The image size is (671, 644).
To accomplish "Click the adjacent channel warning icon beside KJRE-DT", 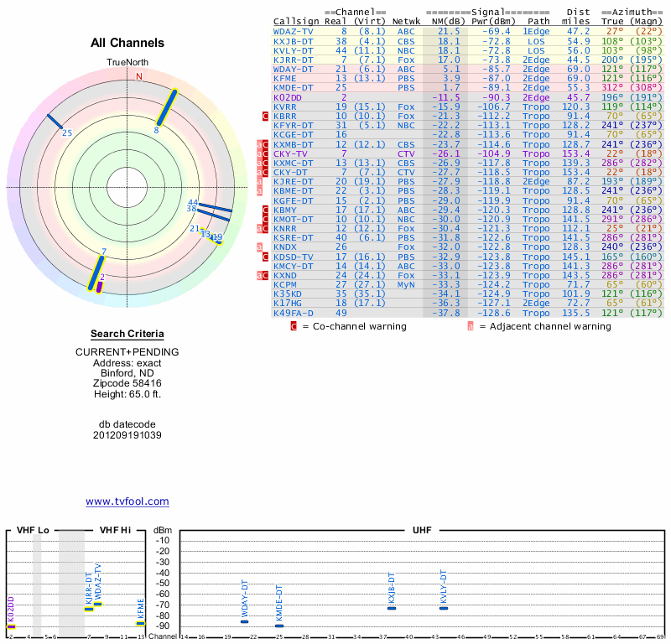I will tap(260, 181).
